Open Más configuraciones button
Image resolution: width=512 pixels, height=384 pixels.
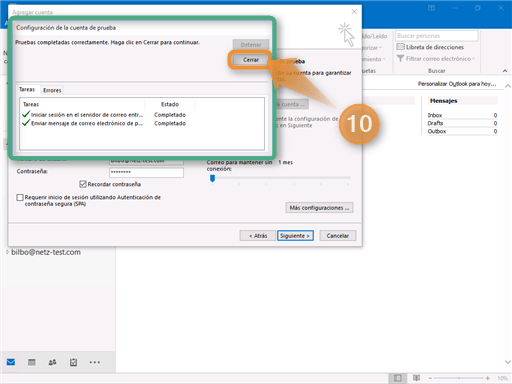pos(319,208)
